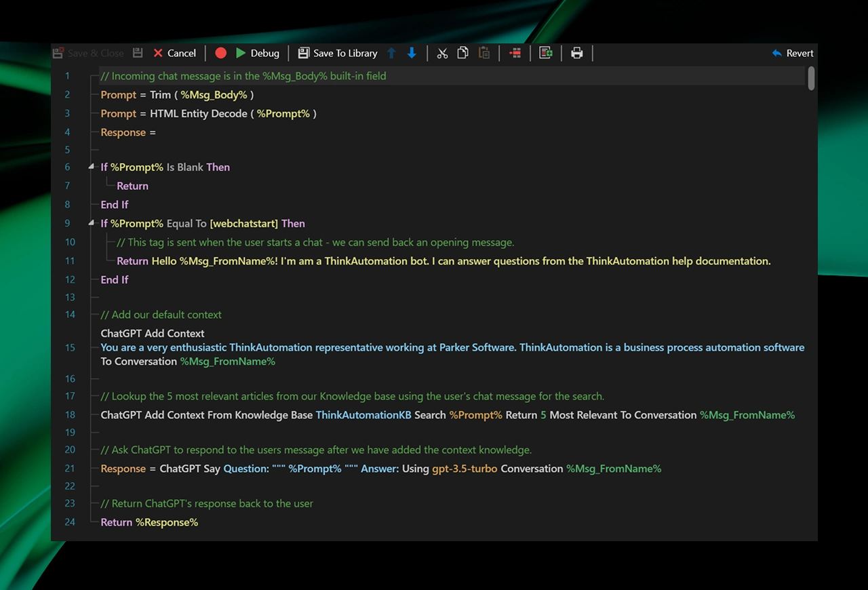The width and height of the screenshot is (868, 590).
Task: Collapse the webchatstart If block
Action: coord(92,223)
